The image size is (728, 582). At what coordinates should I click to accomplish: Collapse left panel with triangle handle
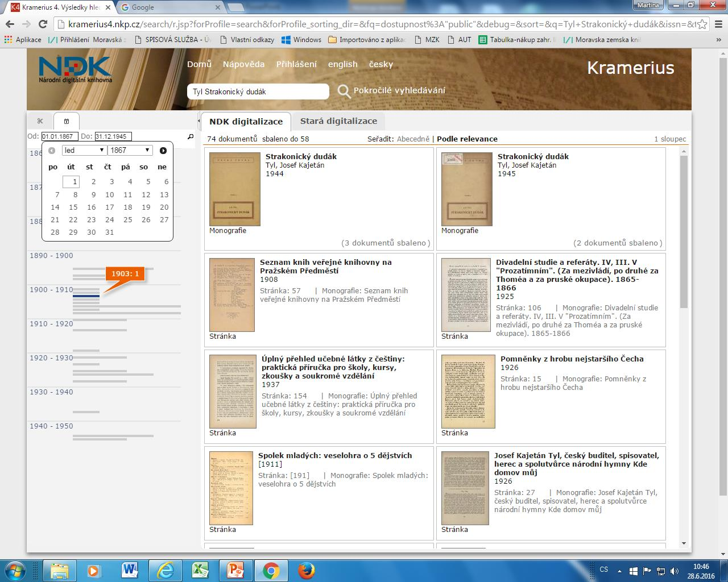[198, 121]
